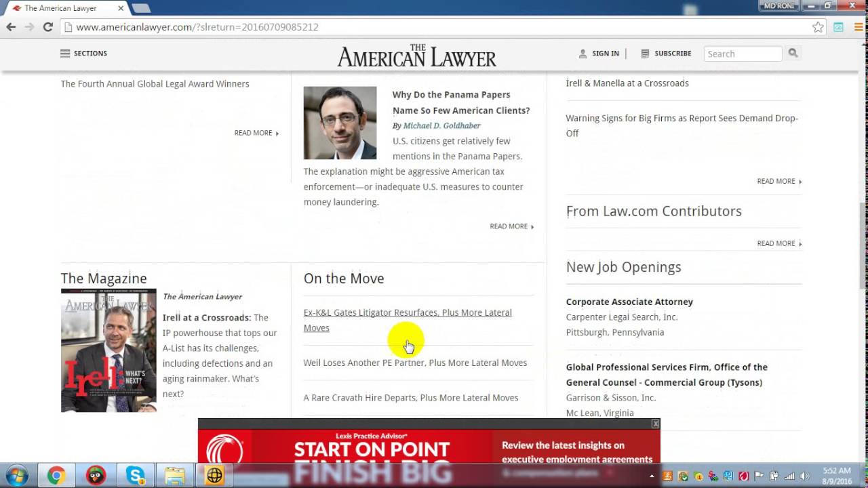Show hidden system tray icons
The width and height of the screenshot is (868, 488).
point(653,476)
